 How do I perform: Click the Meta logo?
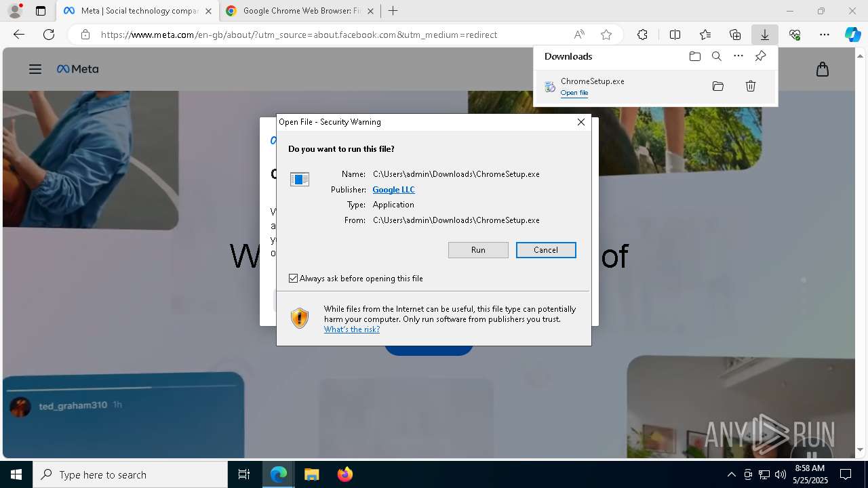click(78, 69)
